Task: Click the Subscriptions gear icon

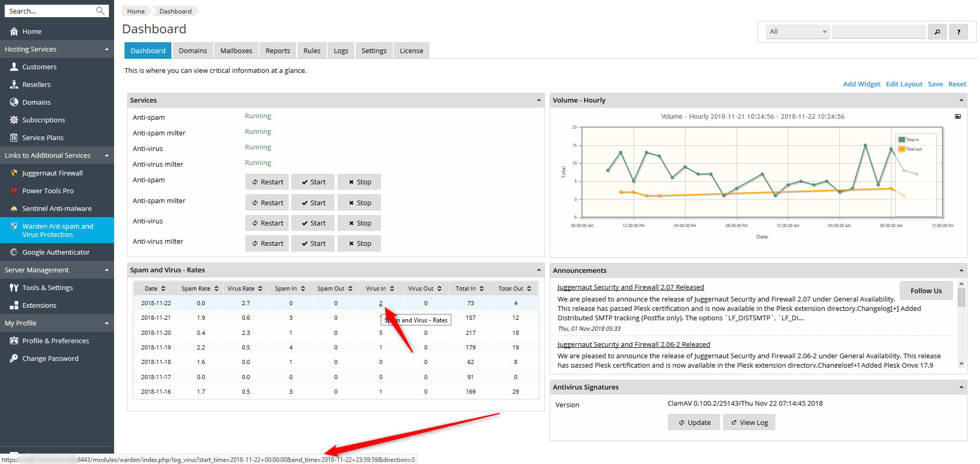Action: tap(14, 120)
